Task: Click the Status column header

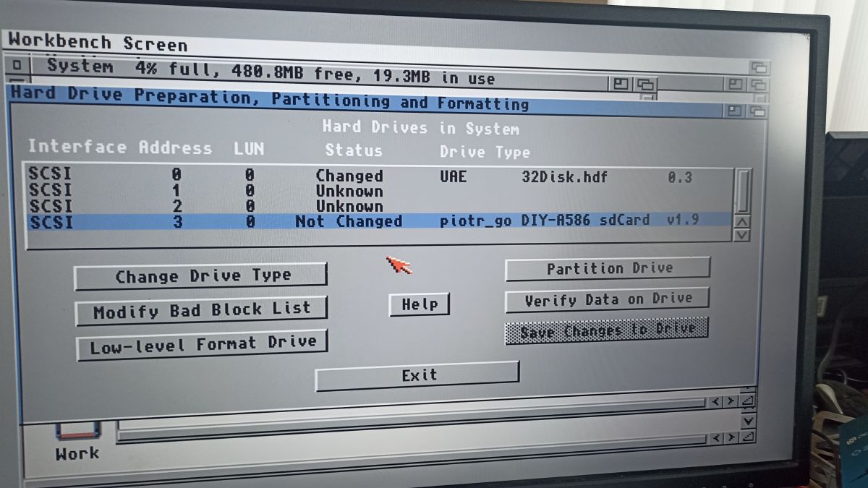Action: pos(353,150)
